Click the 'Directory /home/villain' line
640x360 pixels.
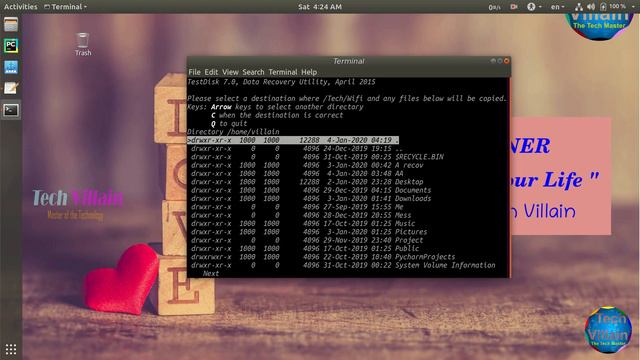[233, 132]
